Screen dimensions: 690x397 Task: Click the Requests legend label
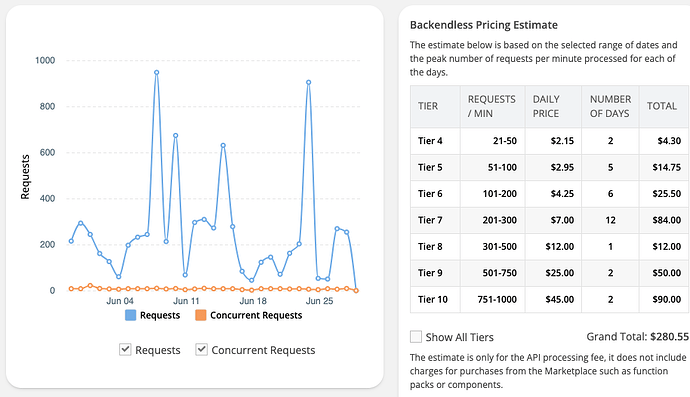160,315
